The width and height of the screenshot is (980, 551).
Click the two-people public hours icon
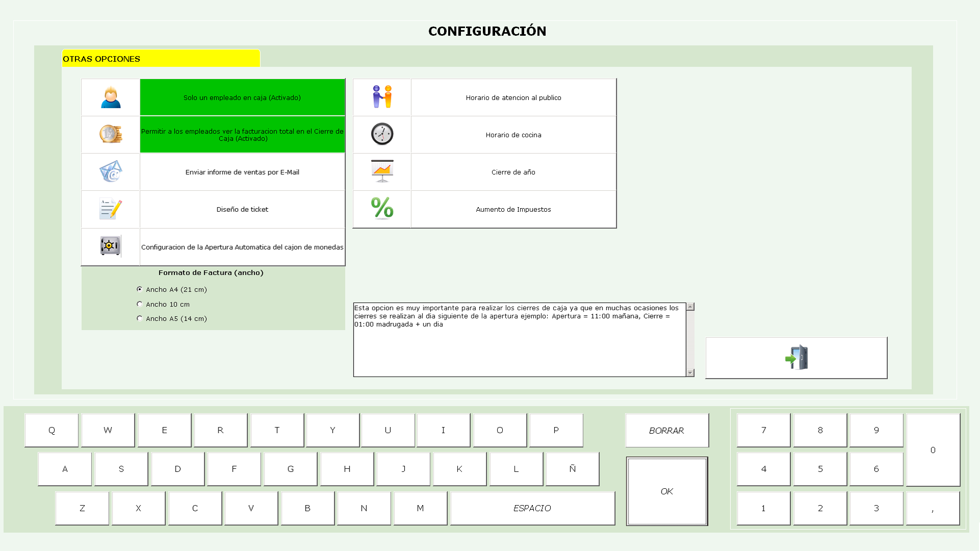click(382, 97)
